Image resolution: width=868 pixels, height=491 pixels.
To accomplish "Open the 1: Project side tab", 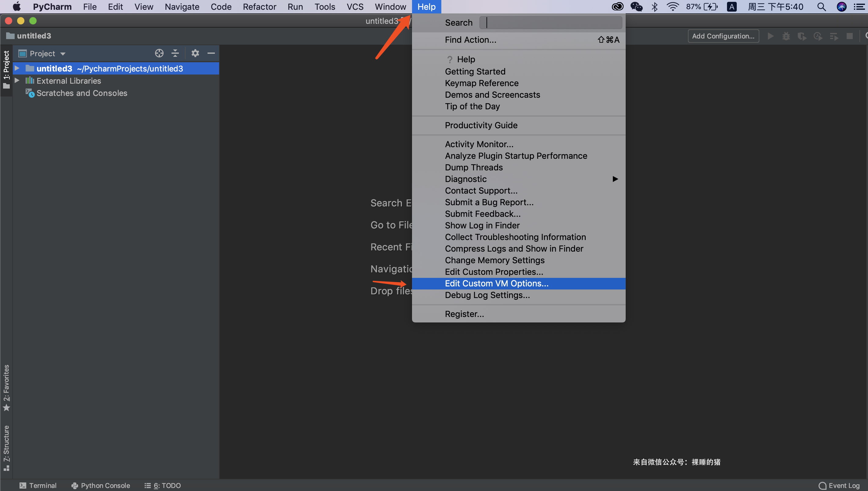I will 6,70.
